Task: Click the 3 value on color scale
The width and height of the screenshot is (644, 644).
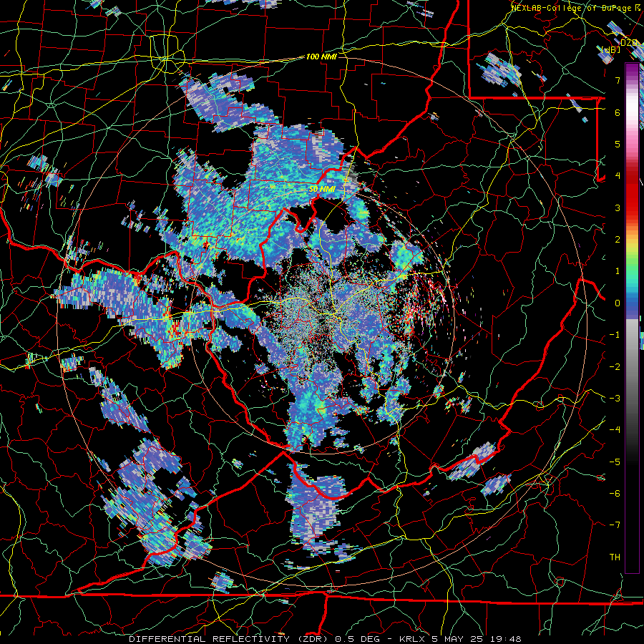Action: [618, 208]
